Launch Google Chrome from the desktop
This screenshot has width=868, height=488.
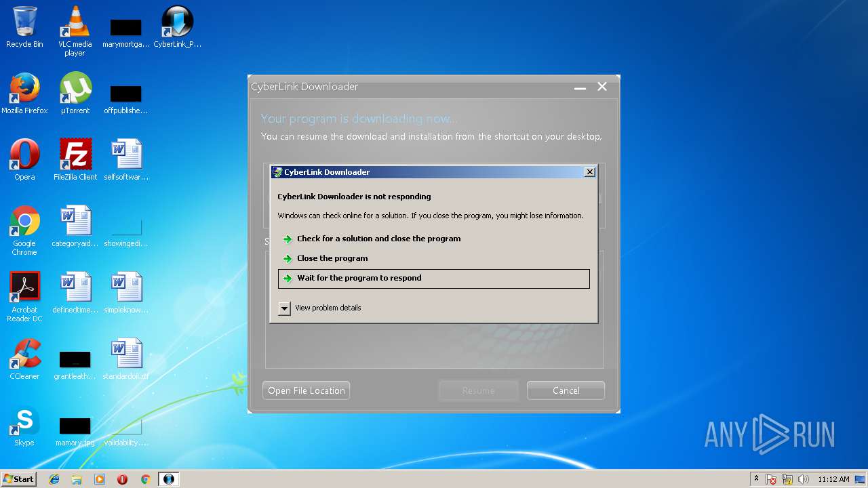click(x=24, y=230)
